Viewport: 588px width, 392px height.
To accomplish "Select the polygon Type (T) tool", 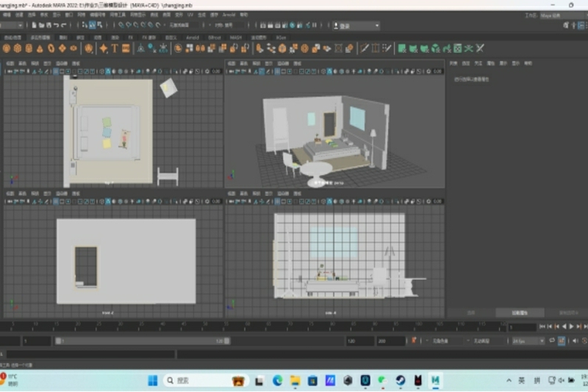I will (x=115, y=49).
